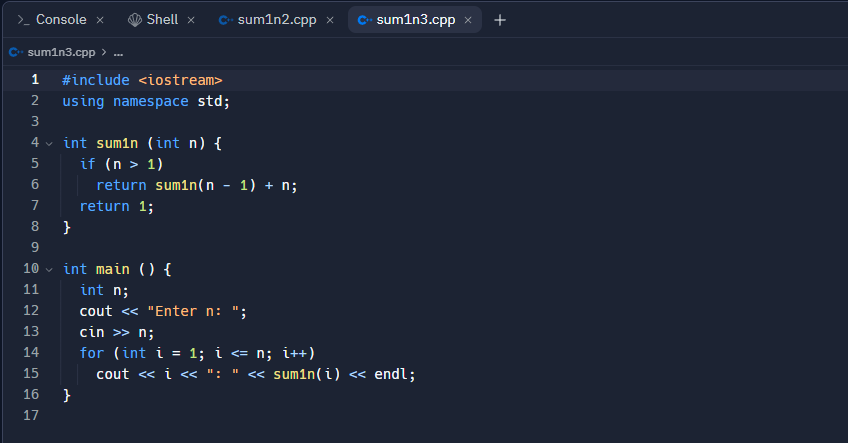Image resolution: width=848 pixels, height=443 pixels.
Task: Click the 'sum1n' function name on line 4
Action: point(117,143)
